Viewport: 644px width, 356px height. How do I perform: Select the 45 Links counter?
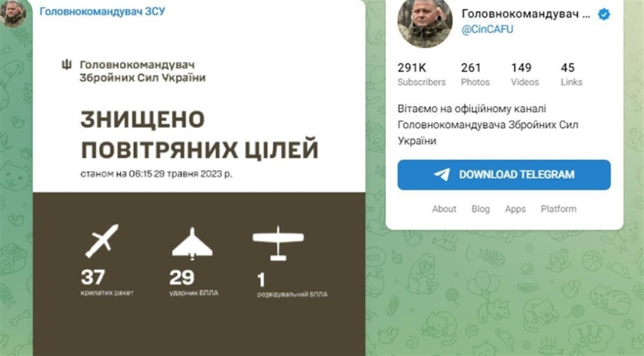(x=571, y=74)
